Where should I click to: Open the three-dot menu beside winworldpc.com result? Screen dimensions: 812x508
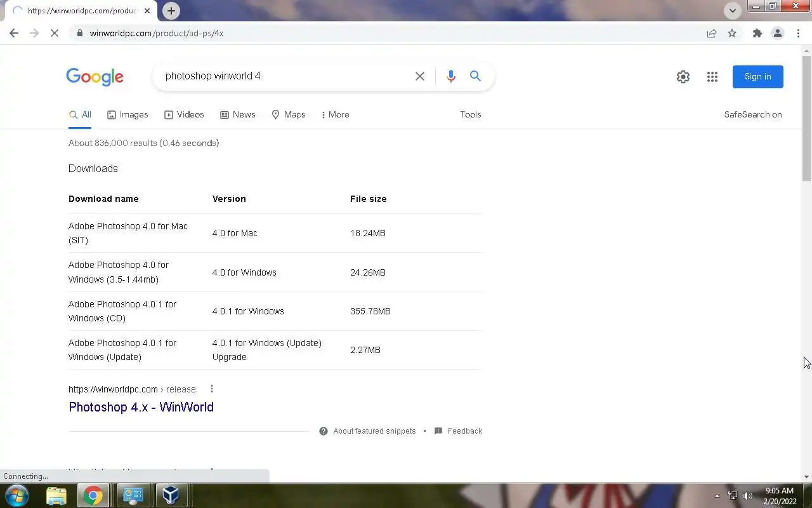click(x=212, y=389)
